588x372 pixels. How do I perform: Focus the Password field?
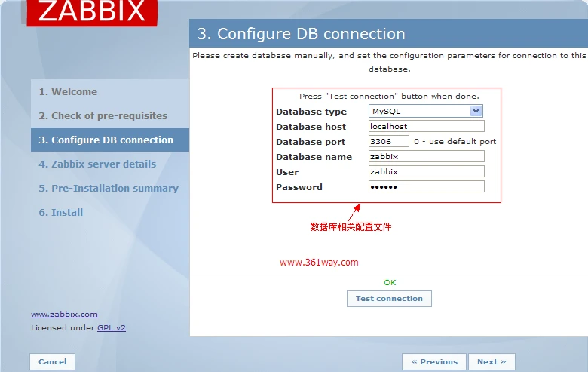click(x=427, y=186)
